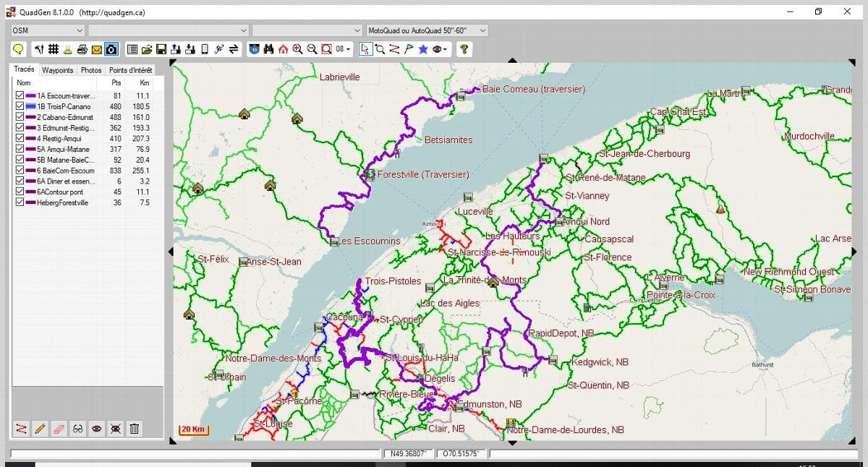The width and height of the screenshot is (868, 467).
Task: Click the 20 Km map scale indicator
Action: pyautogui.click(x=194, y=429)
